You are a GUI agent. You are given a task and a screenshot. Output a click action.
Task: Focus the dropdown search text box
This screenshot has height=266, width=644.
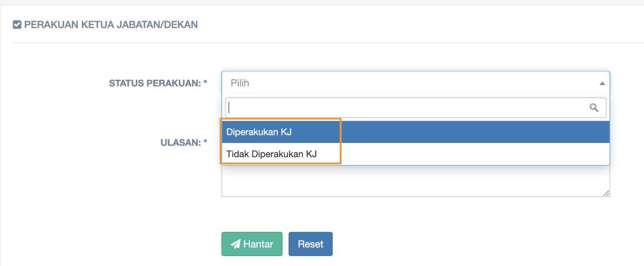pyautogui.click(x=416, y=108)
